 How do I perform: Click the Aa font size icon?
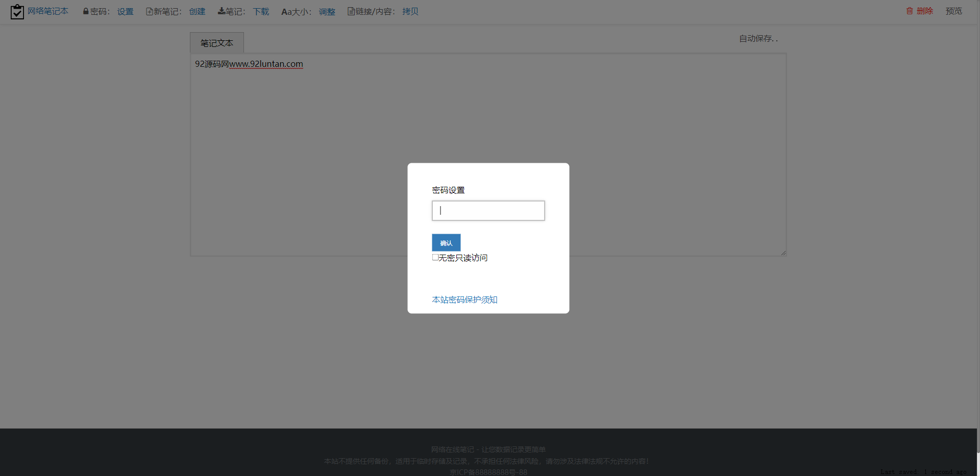[x=286, y=12]
